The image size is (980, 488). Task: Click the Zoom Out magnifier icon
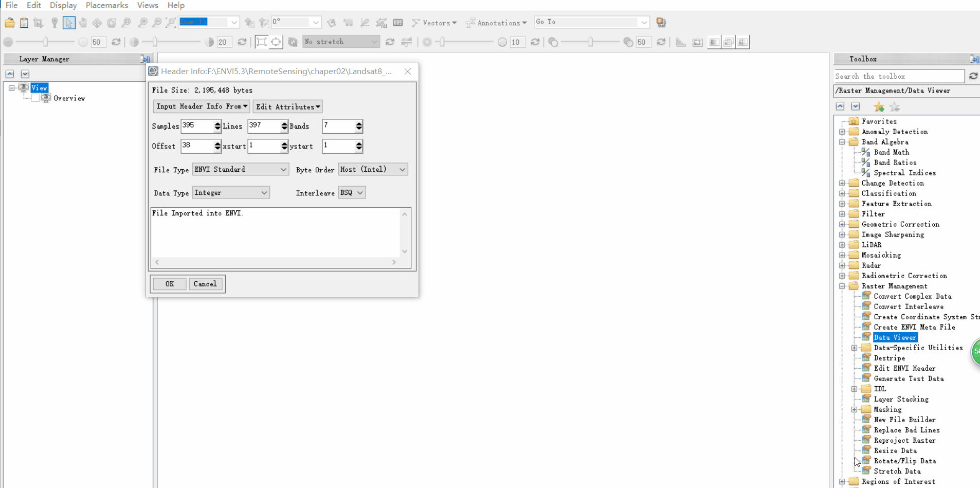pyautogui.click(x=157, y=23)
